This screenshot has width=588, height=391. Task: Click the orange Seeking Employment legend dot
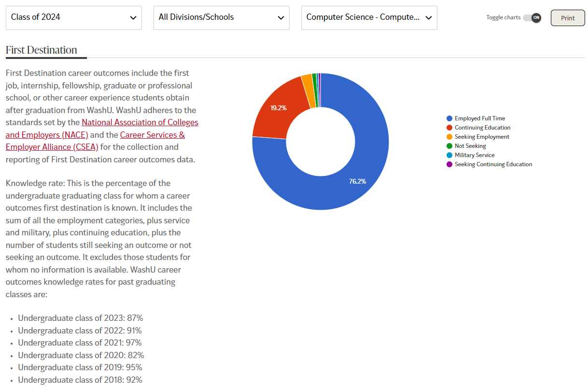click(x=449, y=137)
